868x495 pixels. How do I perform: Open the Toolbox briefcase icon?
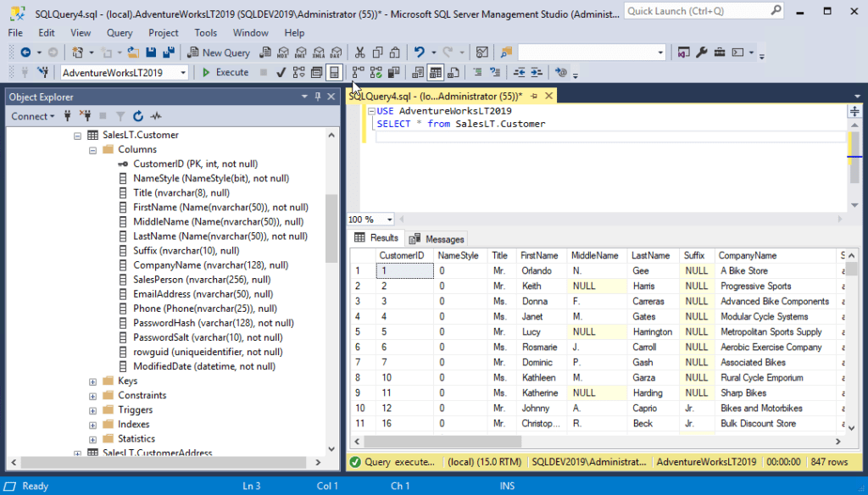pyautogui.click(x=719, y=53)
